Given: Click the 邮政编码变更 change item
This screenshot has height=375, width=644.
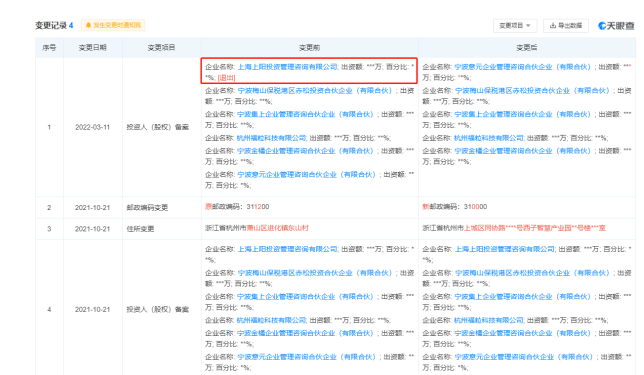Looking at the screenshot, I should [x=147, y=208].
